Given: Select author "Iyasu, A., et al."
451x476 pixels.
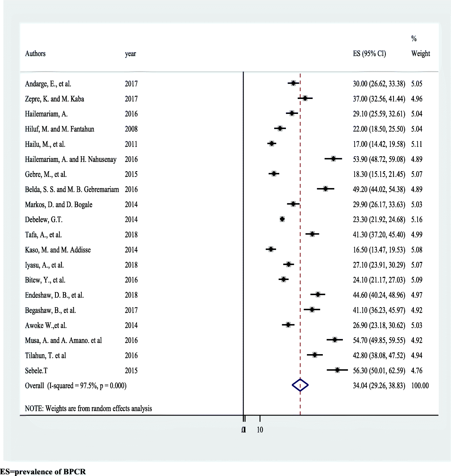Looking at the screenshot, I should [x=44, y=265].
